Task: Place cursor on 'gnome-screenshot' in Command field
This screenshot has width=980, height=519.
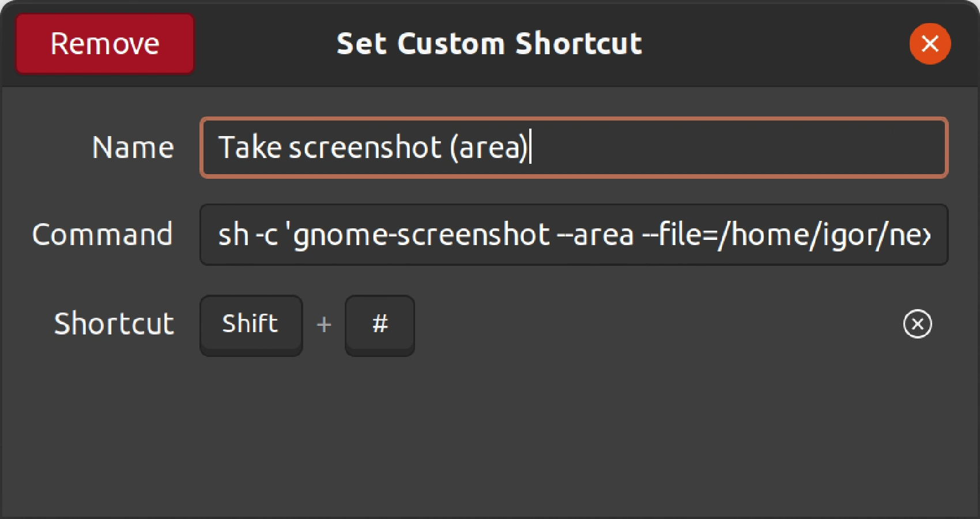Action: [421, 235]
